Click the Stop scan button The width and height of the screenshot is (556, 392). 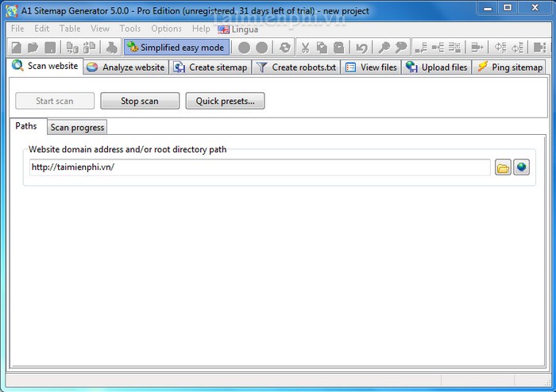(140, 101)
